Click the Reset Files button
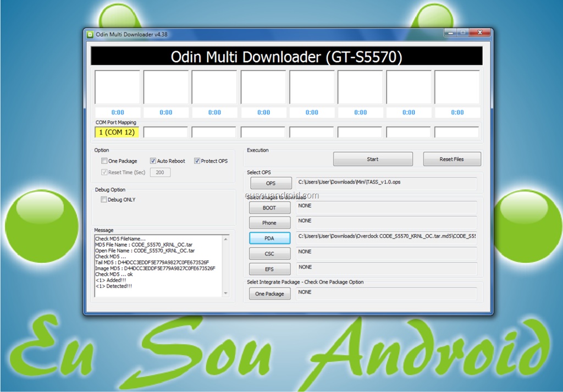The height and width of the screenshot is (392, 563). (x=452, y=159)
